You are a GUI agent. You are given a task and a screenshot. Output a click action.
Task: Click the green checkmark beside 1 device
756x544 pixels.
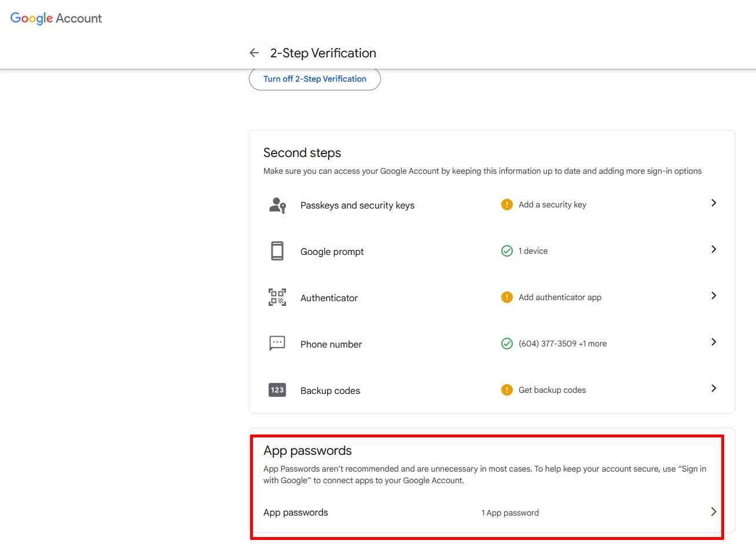tap(507, 251)
